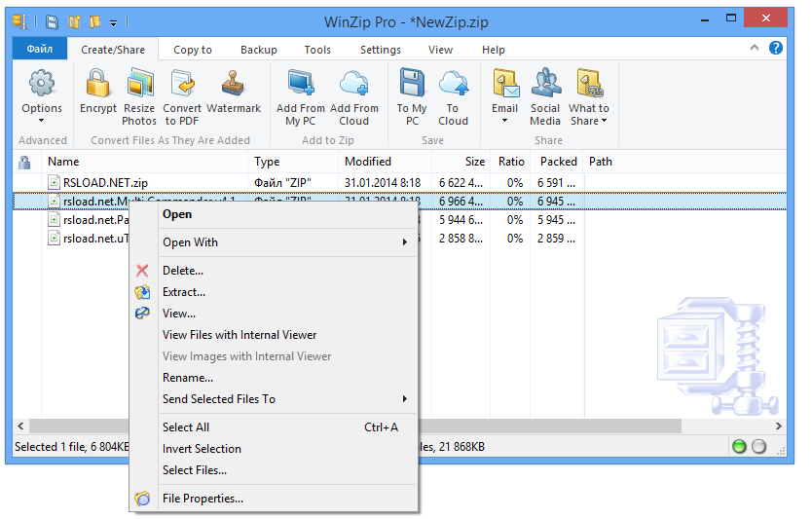Select the Create/Share tab
812x519 pixels.
tap(113, 50)
